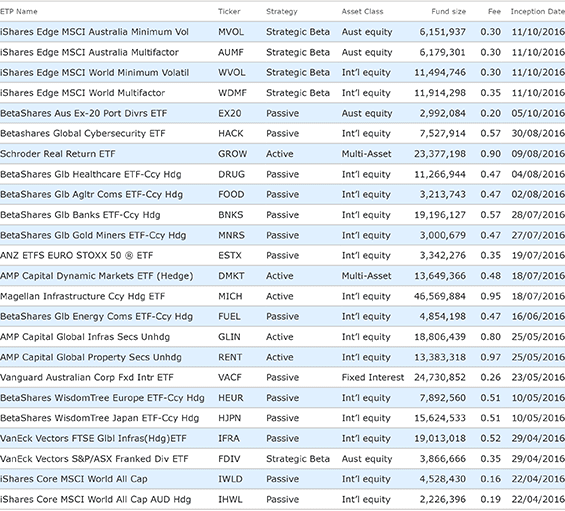Screen dimensions: 565x511
Task: Click the DRUG ticker symbol
Action: 231,174
